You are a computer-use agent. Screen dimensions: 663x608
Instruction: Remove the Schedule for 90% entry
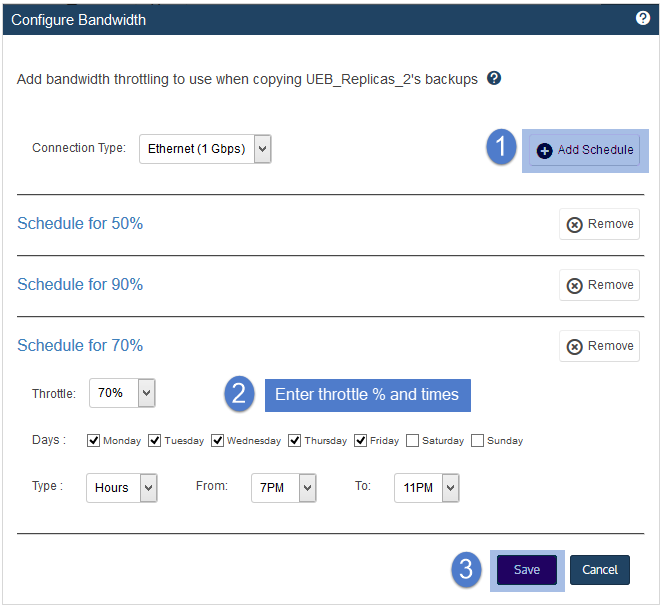[599, 285]
